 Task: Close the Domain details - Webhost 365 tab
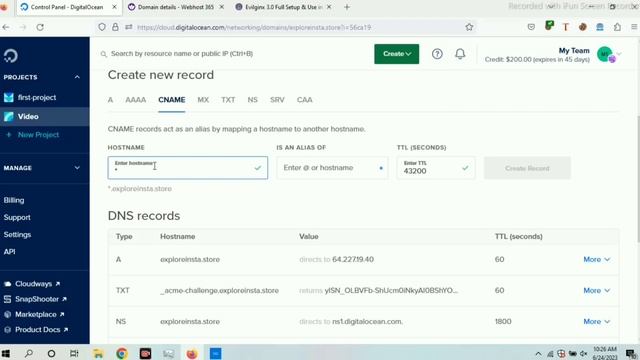tap(221, 7)
